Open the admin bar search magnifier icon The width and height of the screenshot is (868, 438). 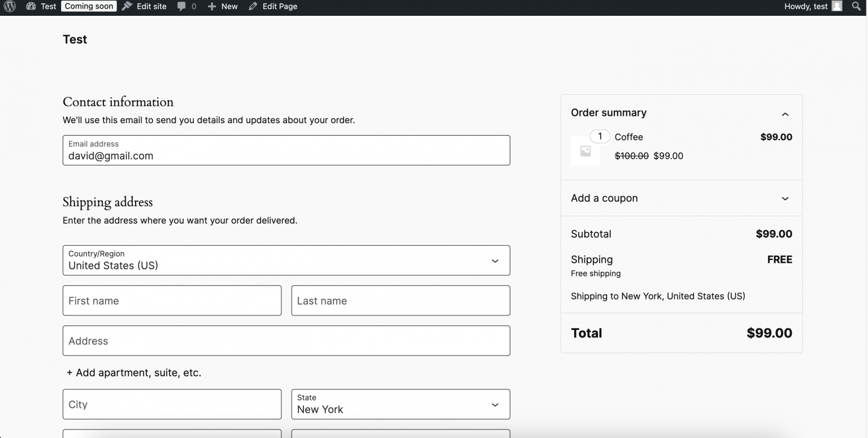[x=856, y=6]
